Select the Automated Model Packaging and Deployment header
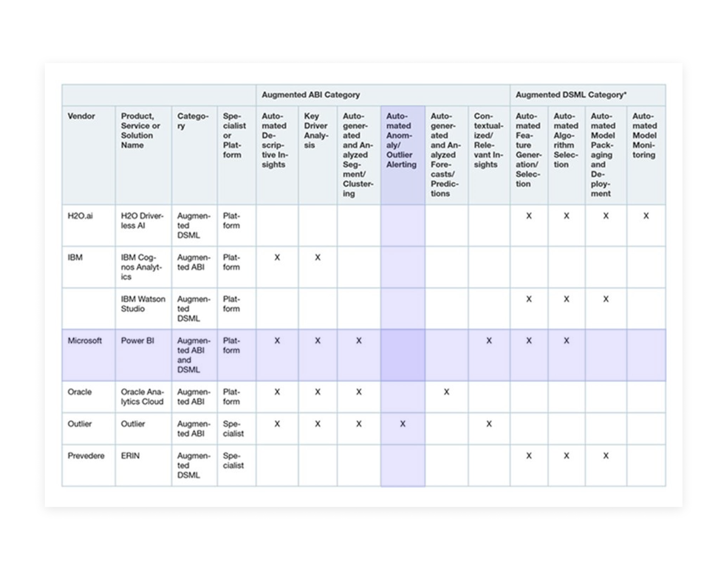 coord(603,155)
